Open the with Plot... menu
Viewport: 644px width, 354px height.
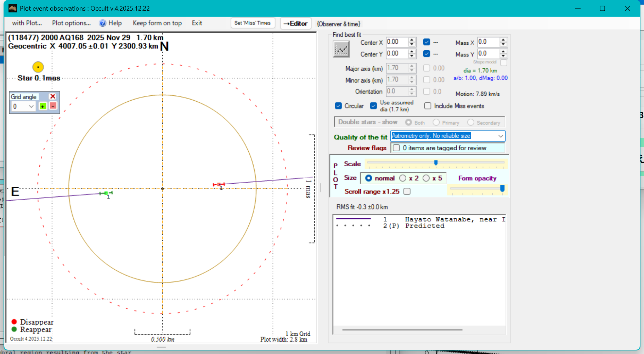[x=27, y=23]
